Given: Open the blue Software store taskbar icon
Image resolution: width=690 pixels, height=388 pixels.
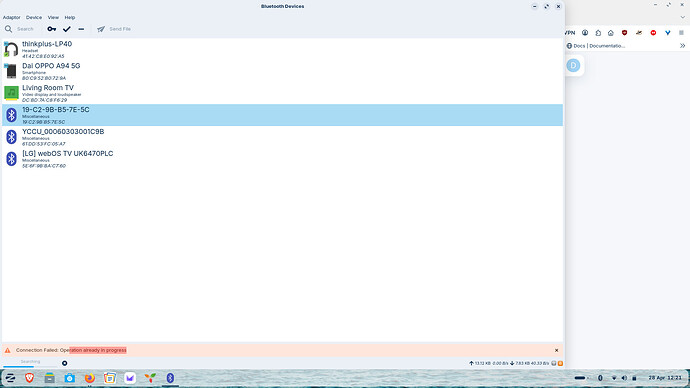Looking at the screenshot, I should (x=70, y=378).
